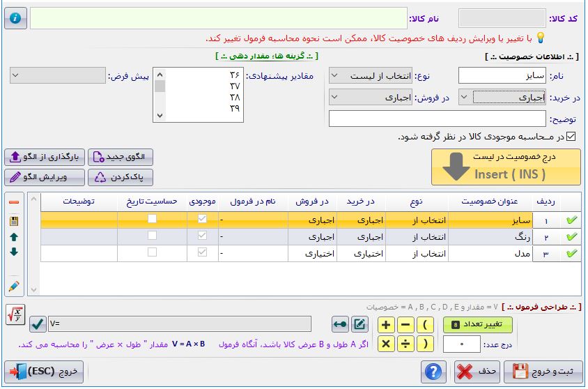Toggle the inventory calculation checkbox
588x389 pixels.
click(x=571, y=137)
